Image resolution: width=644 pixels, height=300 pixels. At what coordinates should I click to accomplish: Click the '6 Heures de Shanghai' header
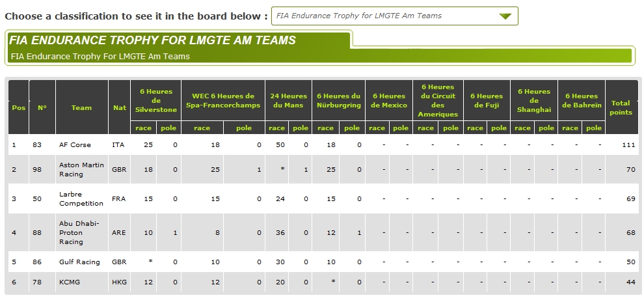tap(534, 101)
